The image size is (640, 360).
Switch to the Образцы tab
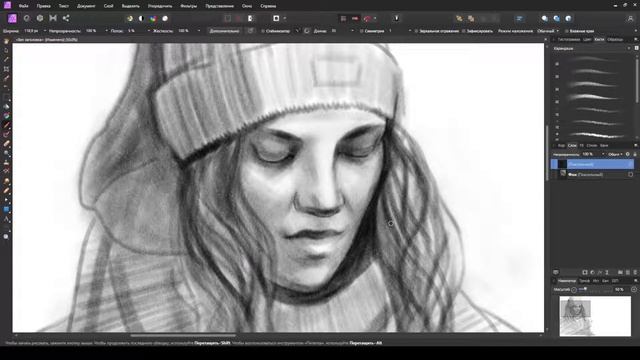[615, 40]
